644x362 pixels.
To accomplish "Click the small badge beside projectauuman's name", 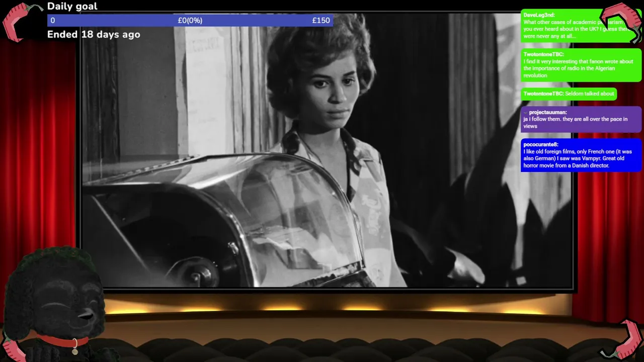I will pos(525,113).
